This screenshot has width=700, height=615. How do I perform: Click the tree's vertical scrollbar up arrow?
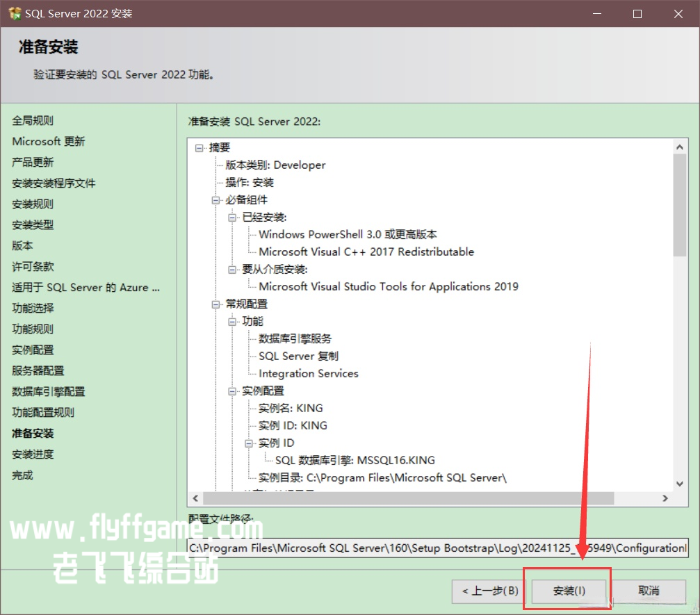679,147
